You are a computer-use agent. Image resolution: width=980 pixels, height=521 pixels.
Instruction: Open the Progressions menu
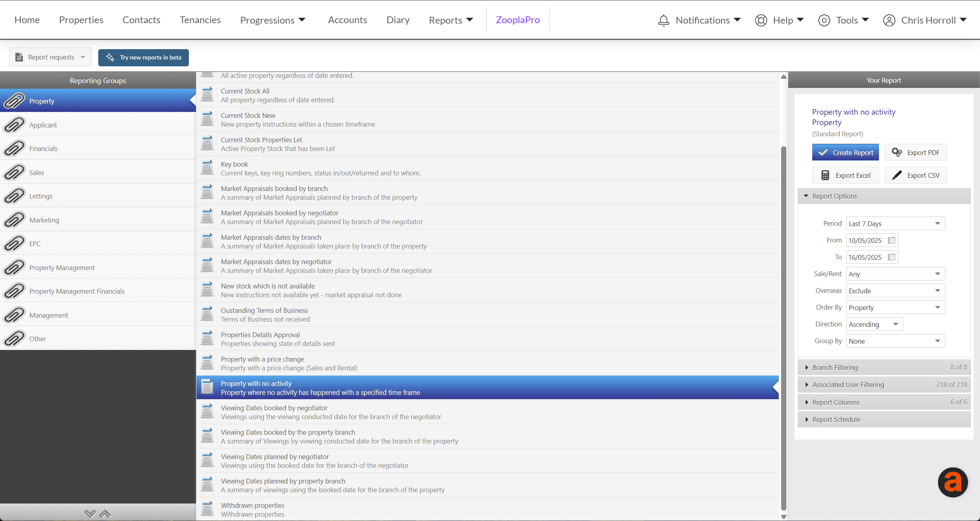[x=273, y=20]
